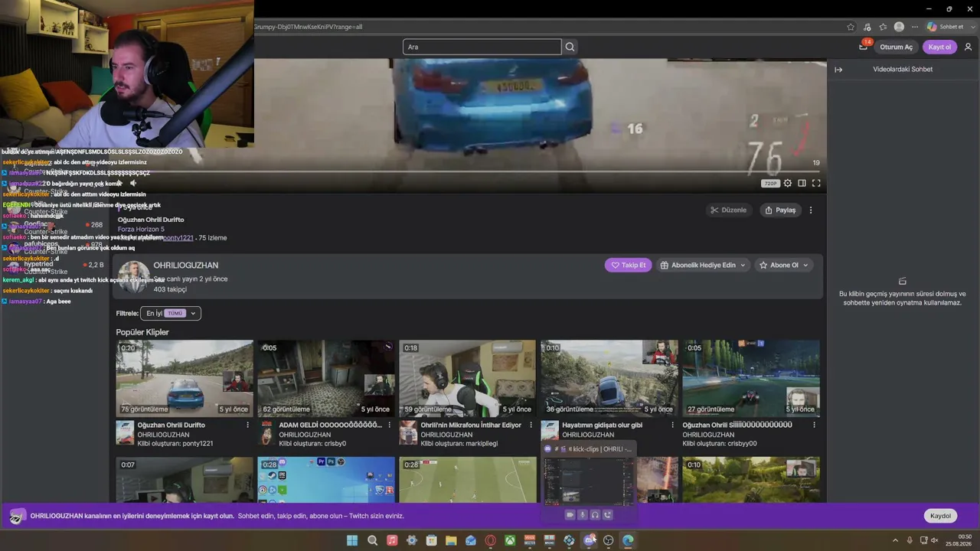This screenshot has height=551, width=980.
Task: Open the OHRILIOGUZHAN channel name link
Action: 186,266
